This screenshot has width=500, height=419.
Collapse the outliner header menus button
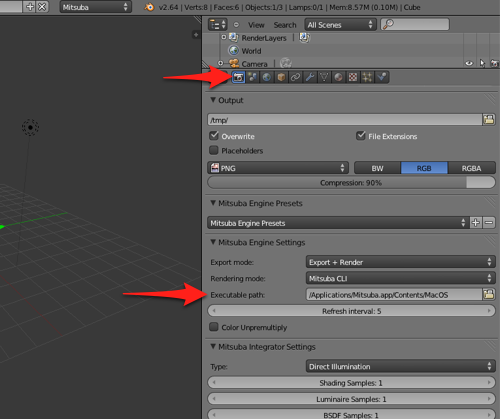(236, 25)
